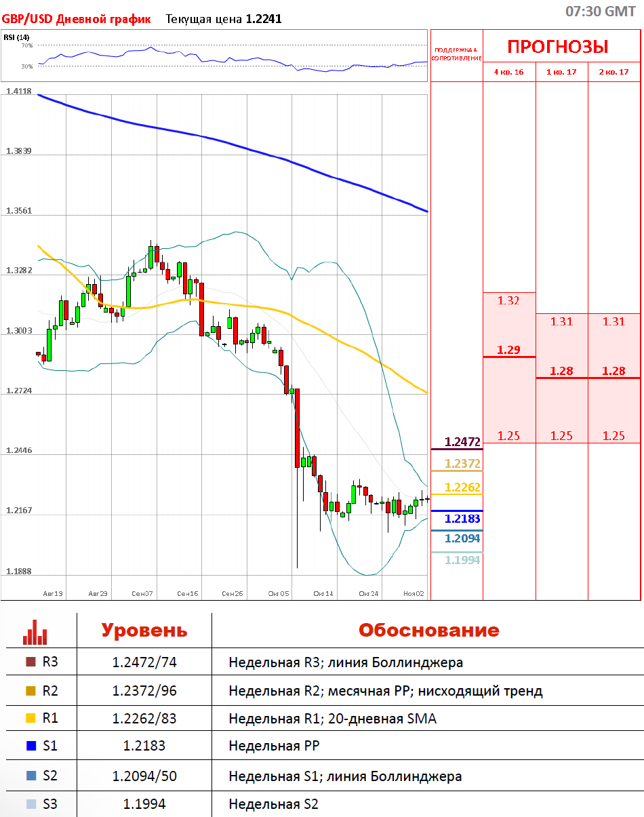Click the S2 steel-blue color square
This screenshot has width=644, height=817.
(30, 776)
